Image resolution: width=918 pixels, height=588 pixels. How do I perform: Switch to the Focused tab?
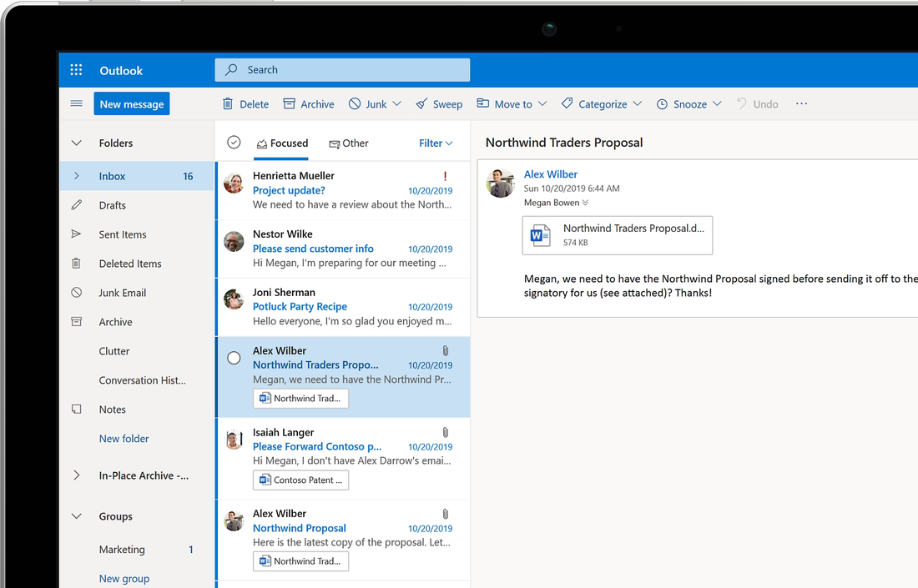point(281,143)
